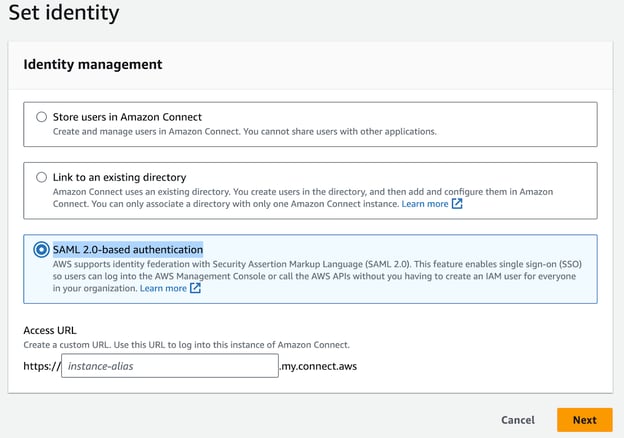
Task: Click the 'Create and manage users' description
Action: (x=244, y=132)
